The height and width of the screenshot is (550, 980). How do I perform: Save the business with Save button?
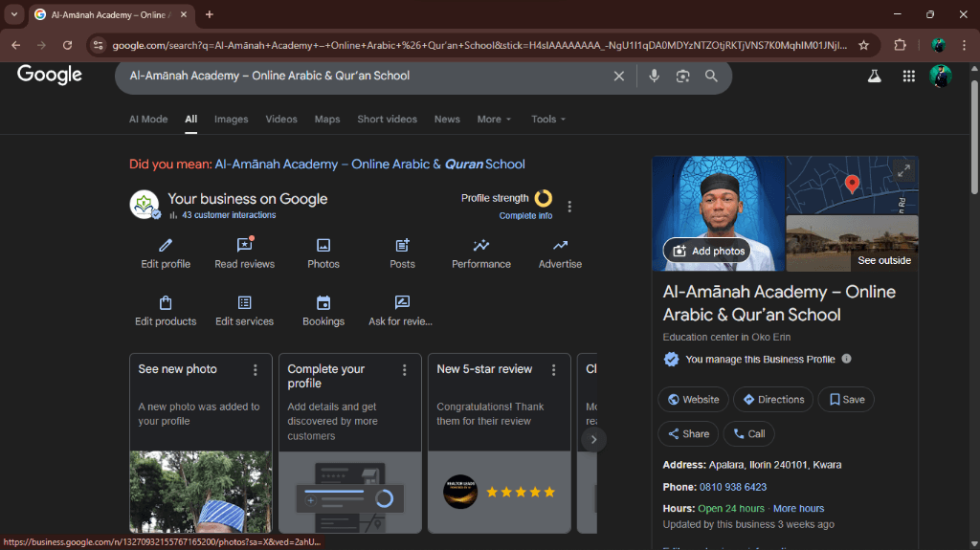point(846,400)
